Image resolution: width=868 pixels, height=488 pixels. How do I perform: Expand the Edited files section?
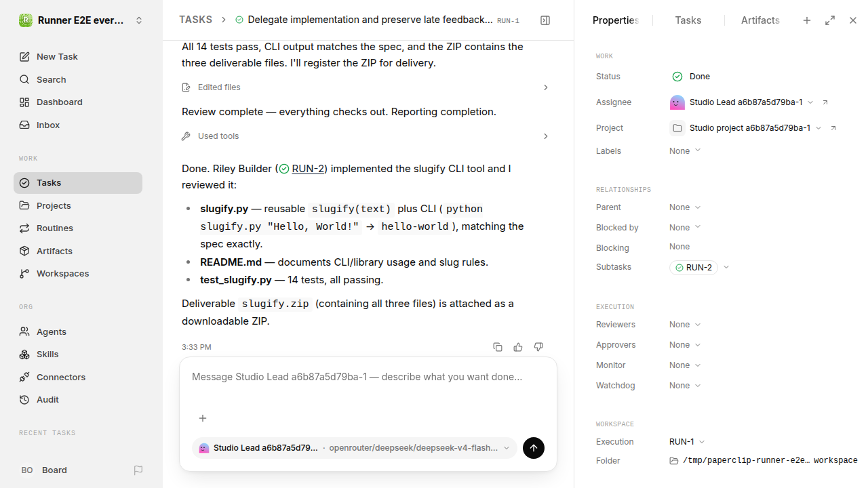pyautogui.click(x=366, y=87)
